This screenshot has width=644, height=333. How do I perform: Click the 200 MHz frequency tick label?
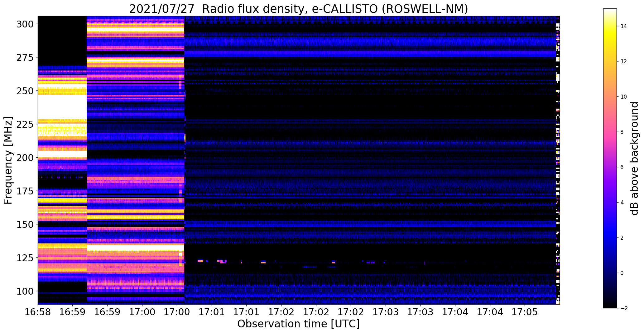(x=25, y=158)
